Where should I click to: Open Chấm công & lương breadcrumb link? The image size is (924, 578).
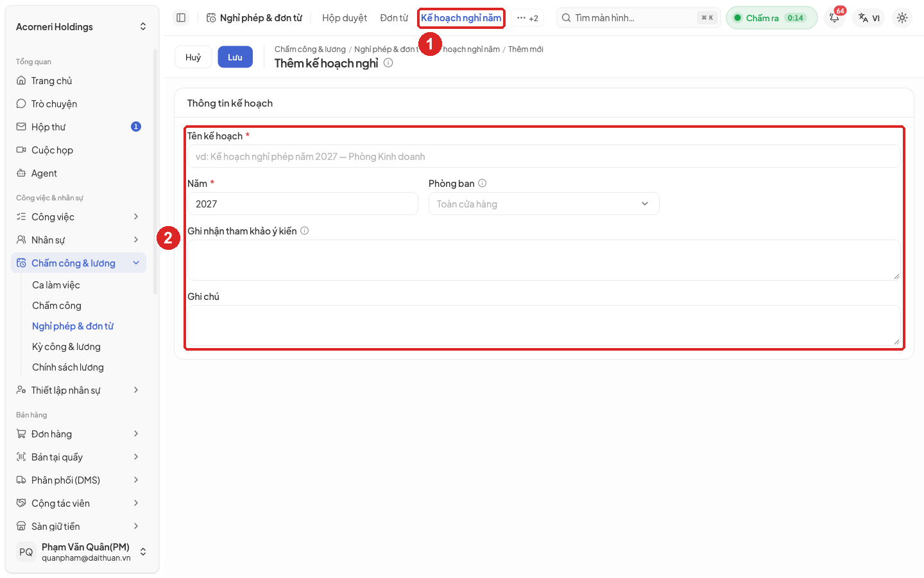(x=310, y=49)
